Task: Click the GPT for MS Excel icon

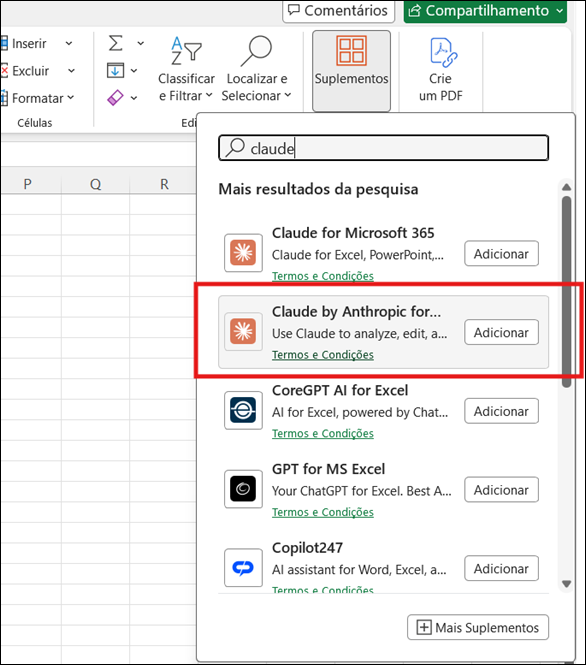Action: click(x=243, y=489)
